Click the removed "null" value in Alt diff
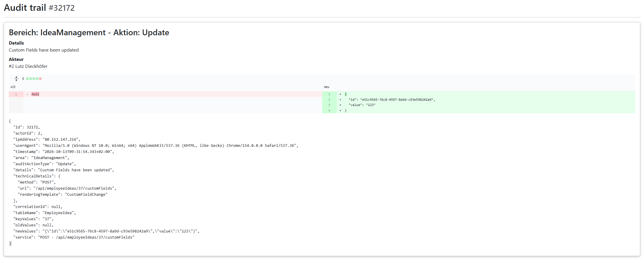 pyautogui.click(x=35, y=94)
